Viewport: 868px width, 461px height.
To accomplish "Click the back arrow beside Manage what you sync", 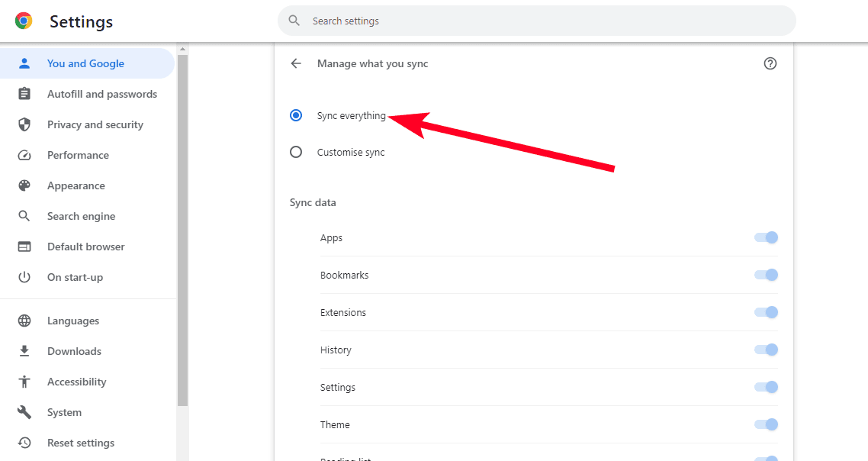I will (x=296, y=64).
